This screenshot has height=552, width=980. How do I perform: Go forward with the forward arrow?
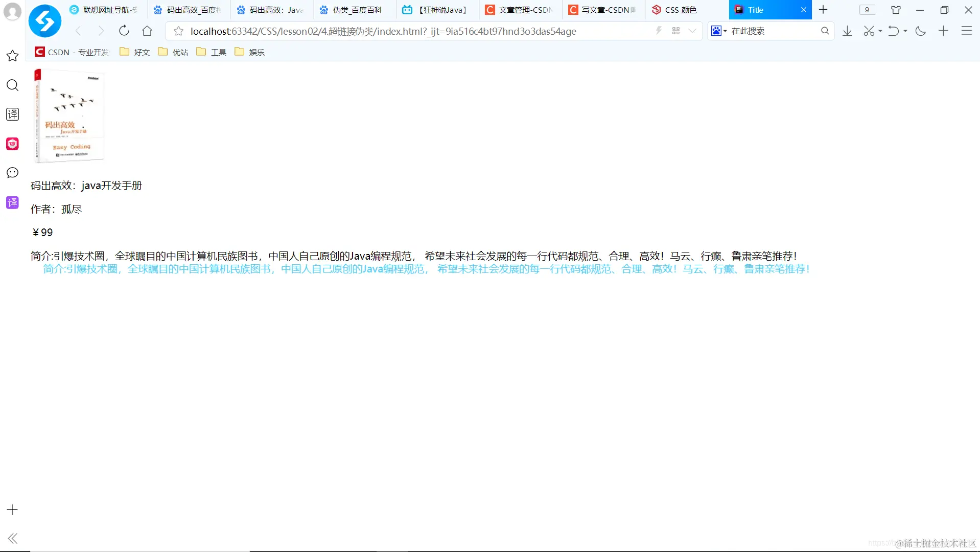point(101,31)
